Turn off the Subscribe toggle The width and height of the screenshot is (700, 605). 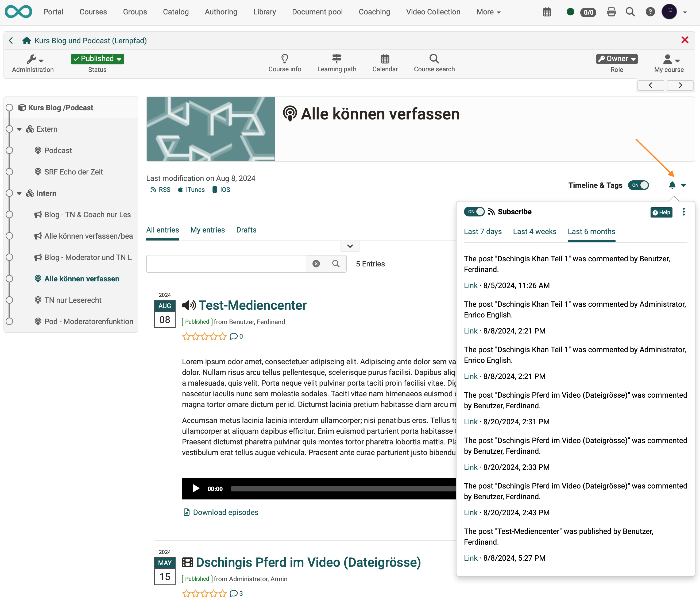tap(474, 212)
